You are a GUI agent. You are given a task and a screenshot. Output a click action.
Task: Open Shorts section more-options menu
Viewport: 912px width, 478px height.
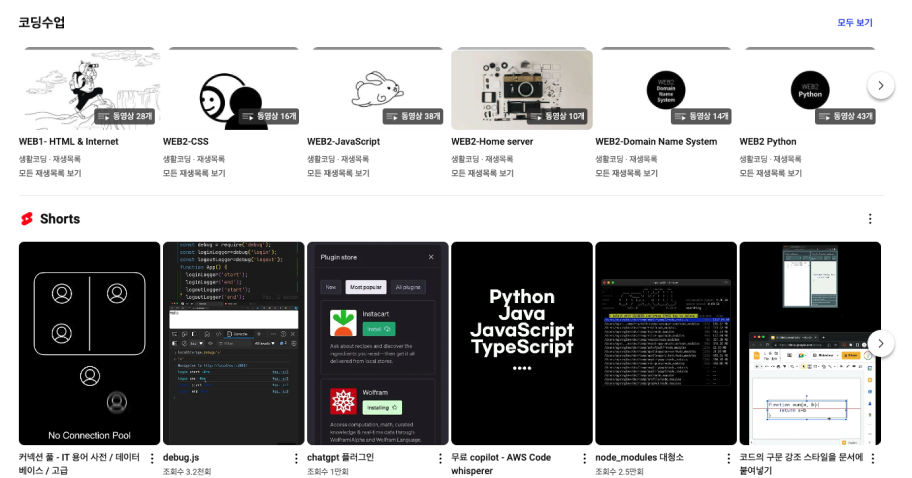870,219
